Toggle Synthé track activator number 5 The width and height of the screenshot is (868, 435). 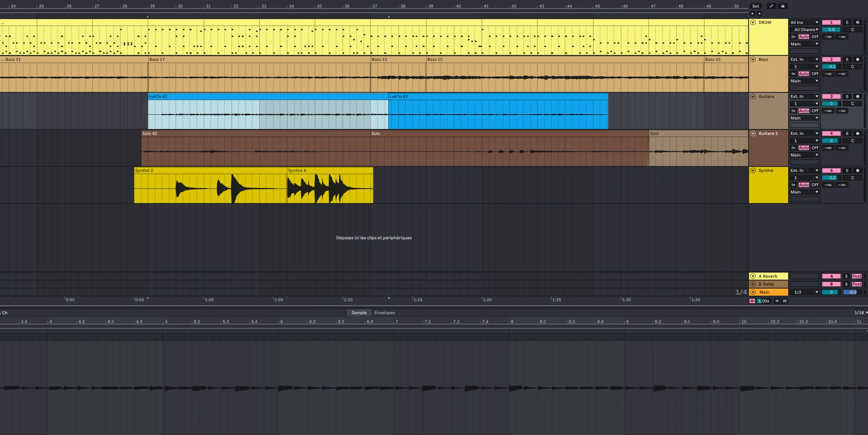831,171
